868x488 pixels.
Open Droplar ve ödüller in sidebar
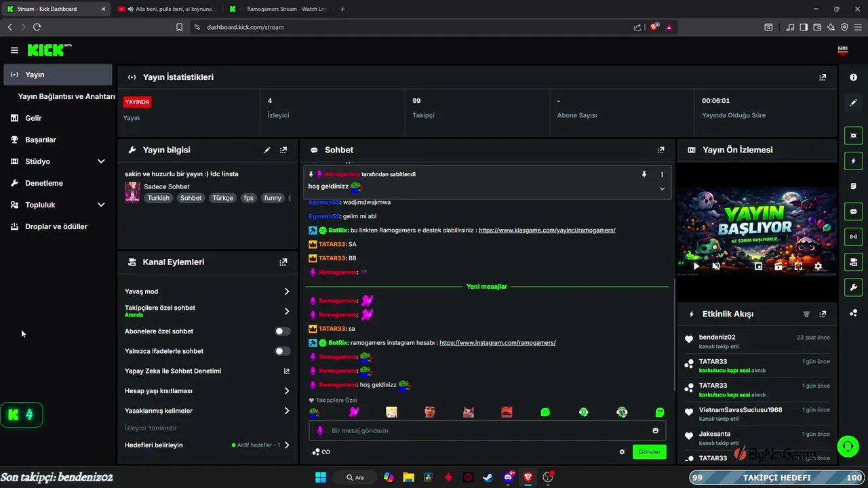click(x=58, y=226)
